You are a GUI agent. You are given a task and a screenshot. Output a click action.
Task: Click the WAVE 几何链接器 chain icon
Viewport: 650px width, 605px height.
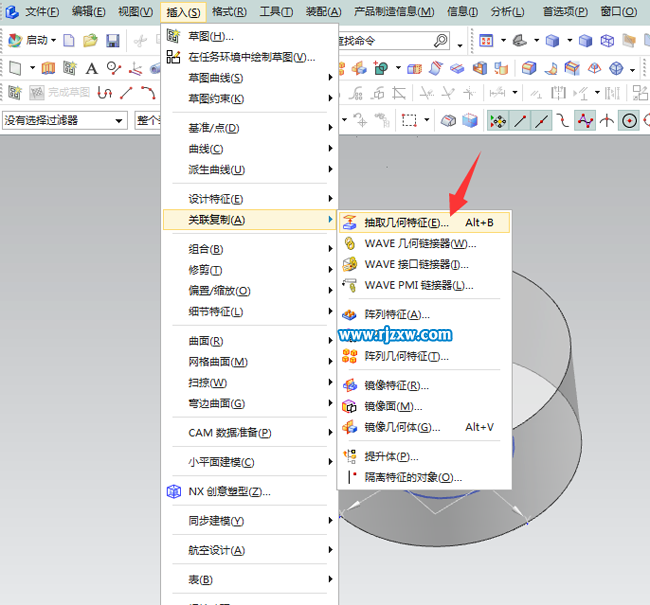[x=349, y=243]
